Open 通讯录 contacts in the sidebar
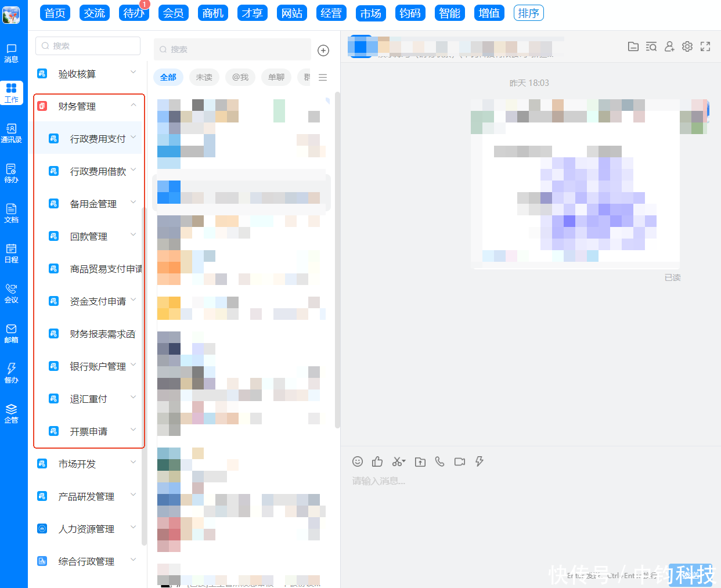The image size is (721, 588). (11, 133)
